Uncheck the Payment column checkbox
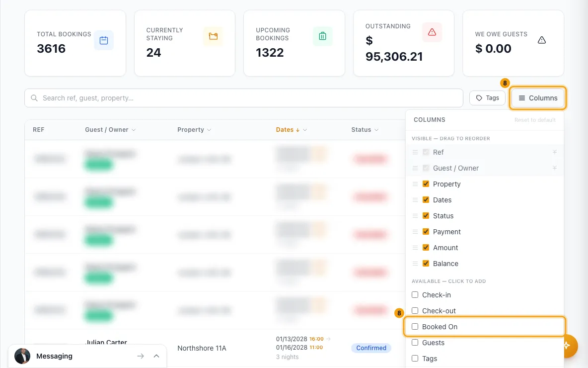588x368 pixels. click(x=426, y=232)
